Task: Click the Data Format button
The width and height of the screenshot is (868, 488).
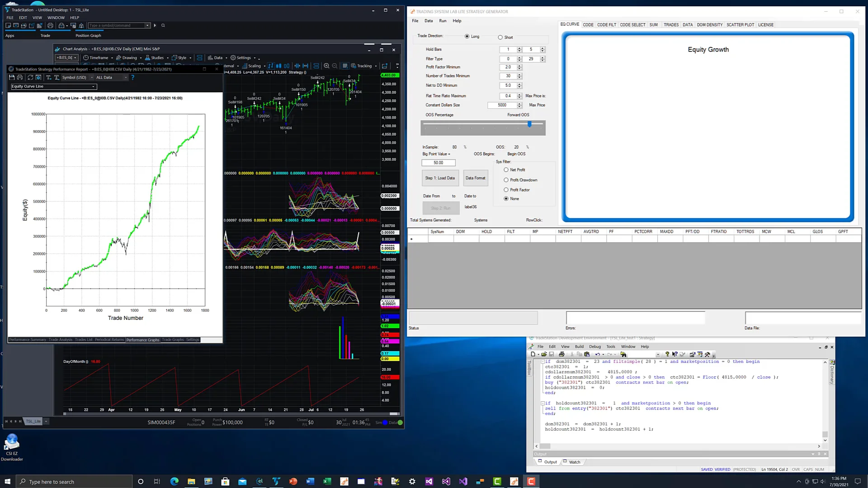Action: pyautogui.click(x=475, y=178)
